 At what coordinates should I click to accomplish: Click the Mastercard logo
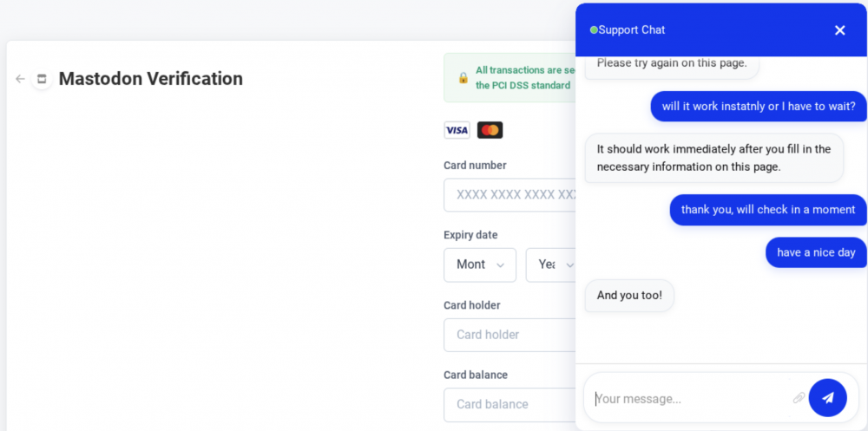(x=490, y=130)
